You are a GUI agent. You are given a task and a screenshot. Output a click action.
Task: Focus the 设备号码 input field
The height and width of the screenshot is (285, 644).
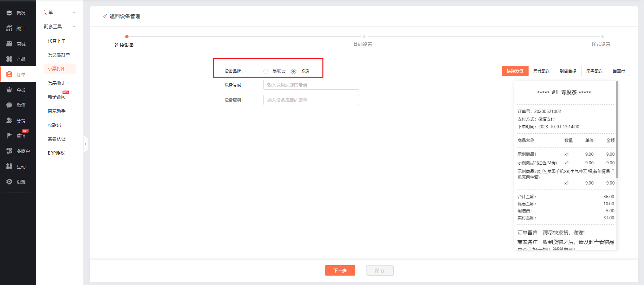[311, 85]
